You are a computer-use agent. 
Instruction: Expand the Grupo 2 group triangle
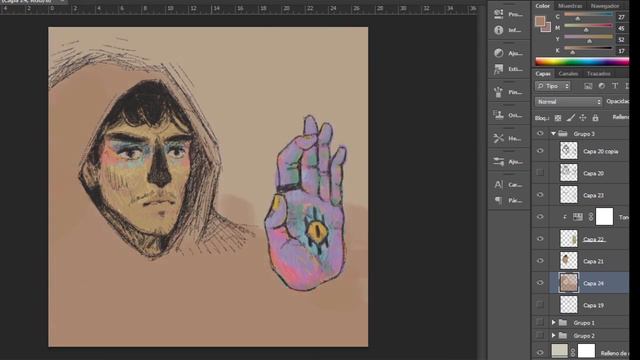[554, 336]
